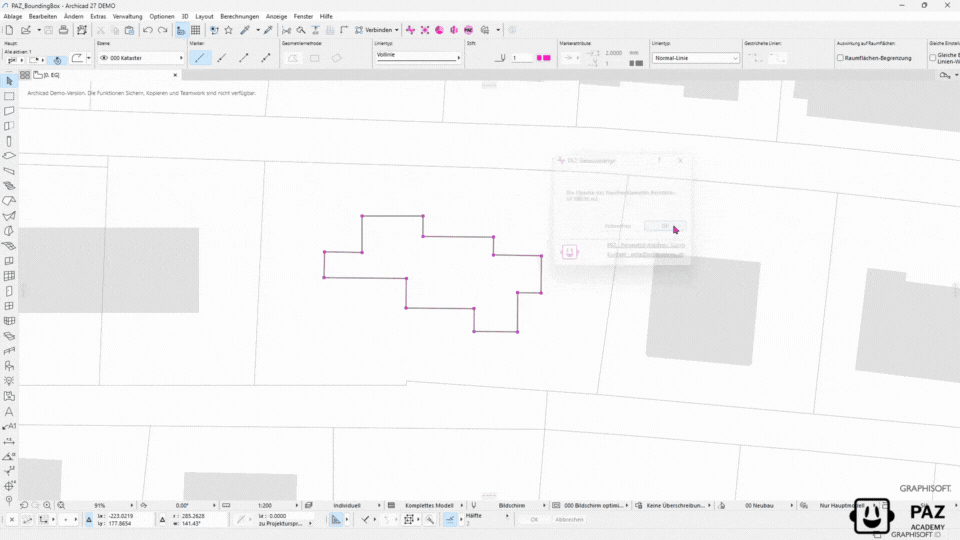Click the Redo arrow icon
The width and height of the screenshot is (960, 540).
click(x=162, y=30)
